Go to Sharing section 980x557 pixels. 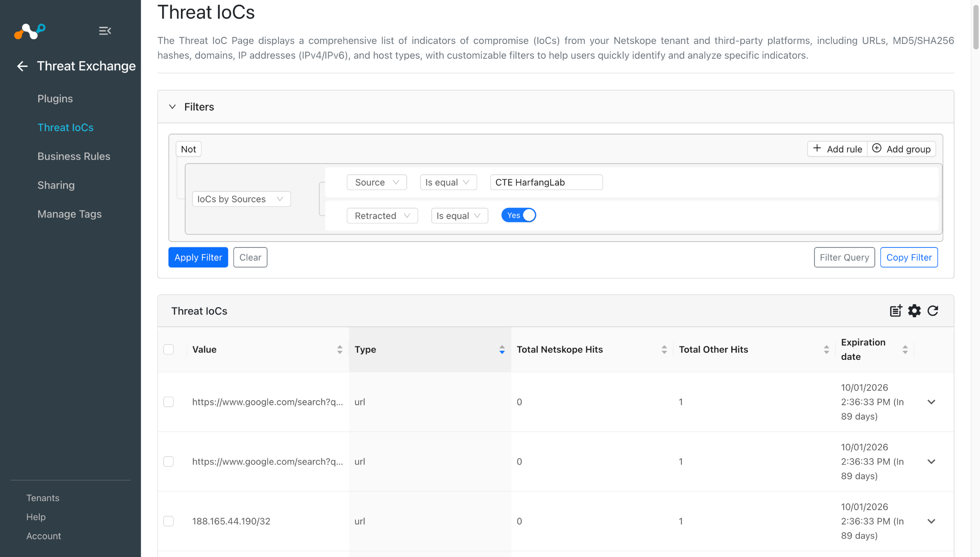pyautogui.click(x=56, y=185)
